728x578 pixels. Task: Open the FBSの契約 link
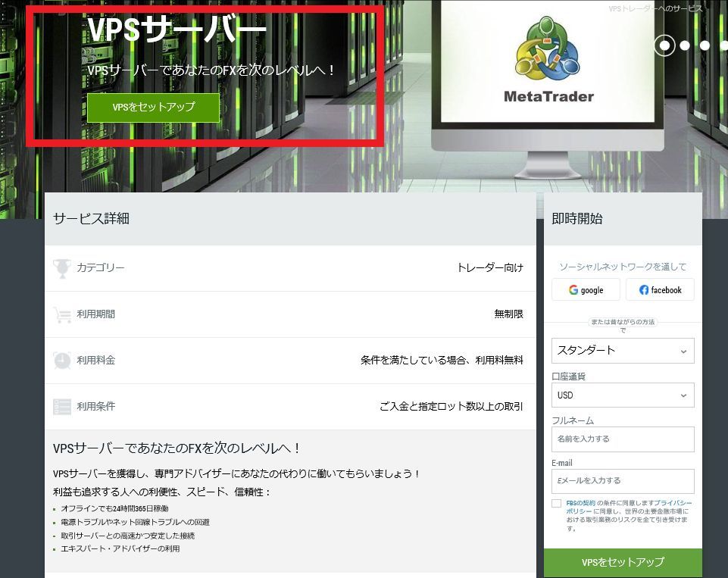(x=580, y=503)
